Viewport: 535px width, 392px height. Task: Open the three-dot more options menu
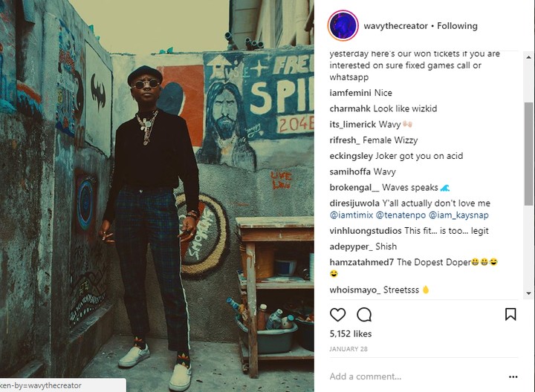click(x=513, y=376)
